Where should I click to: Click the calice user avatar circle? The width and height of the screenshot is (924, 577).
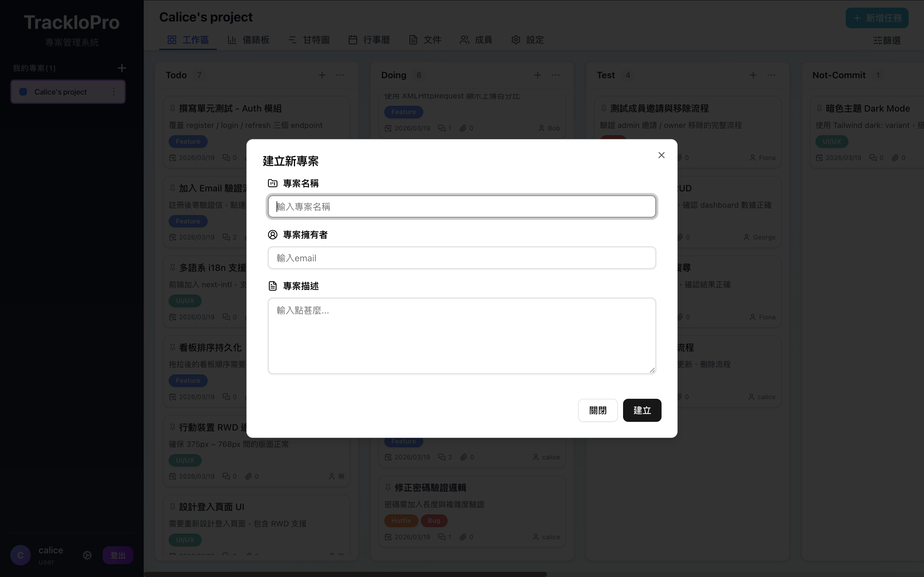click(x=21, y=555)
